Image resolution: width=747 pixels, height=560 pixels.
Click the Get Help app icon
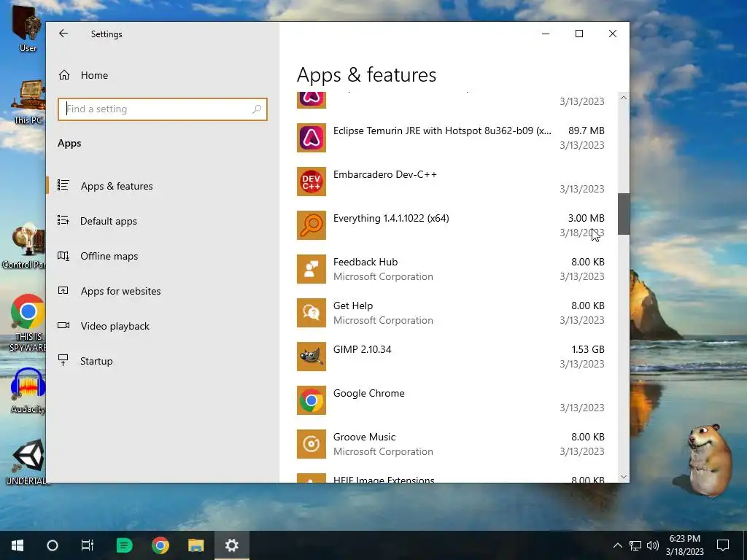[311, 313]
